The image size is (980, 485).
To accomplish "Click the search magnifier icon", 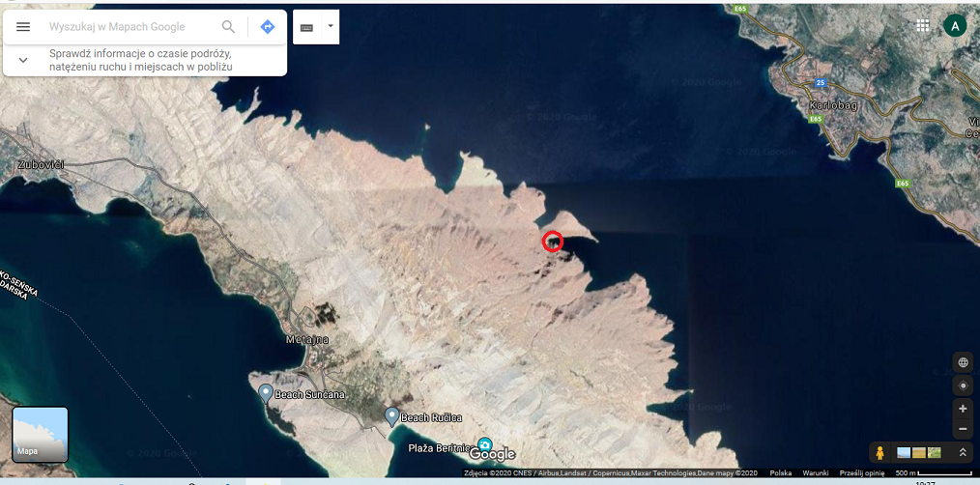I will (x=229, y=27).
